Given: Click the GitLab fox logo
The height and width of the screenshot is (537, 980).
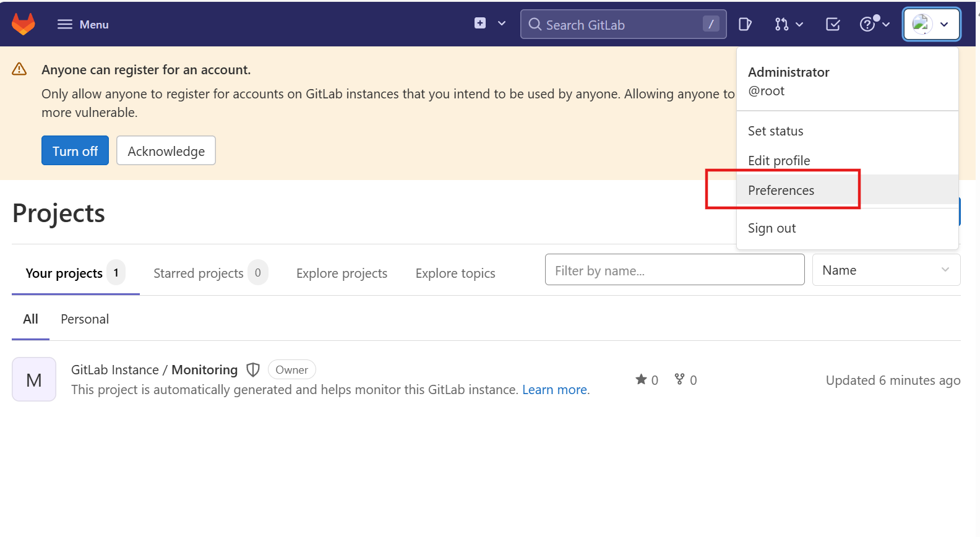Looking at the screenshot, I should (24, 24).
